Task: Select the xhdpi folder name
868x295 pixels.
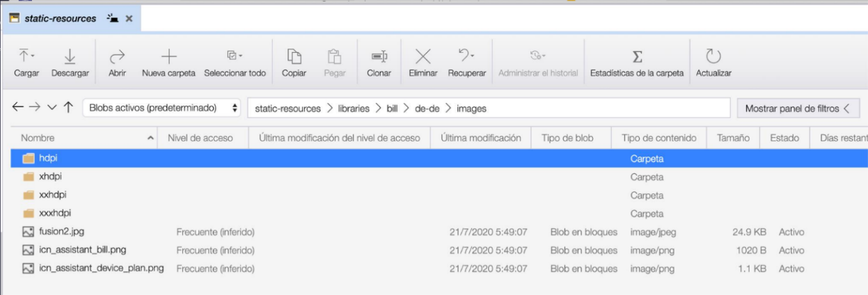Action: (51, 177)
